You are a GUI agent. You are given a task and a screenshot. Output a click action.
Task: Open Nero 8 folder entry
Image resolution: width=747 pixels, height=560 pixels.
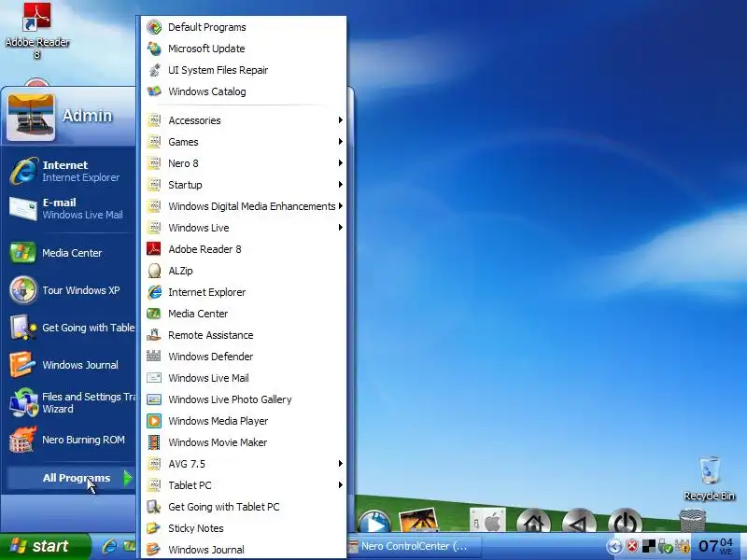tap(244, 162)
